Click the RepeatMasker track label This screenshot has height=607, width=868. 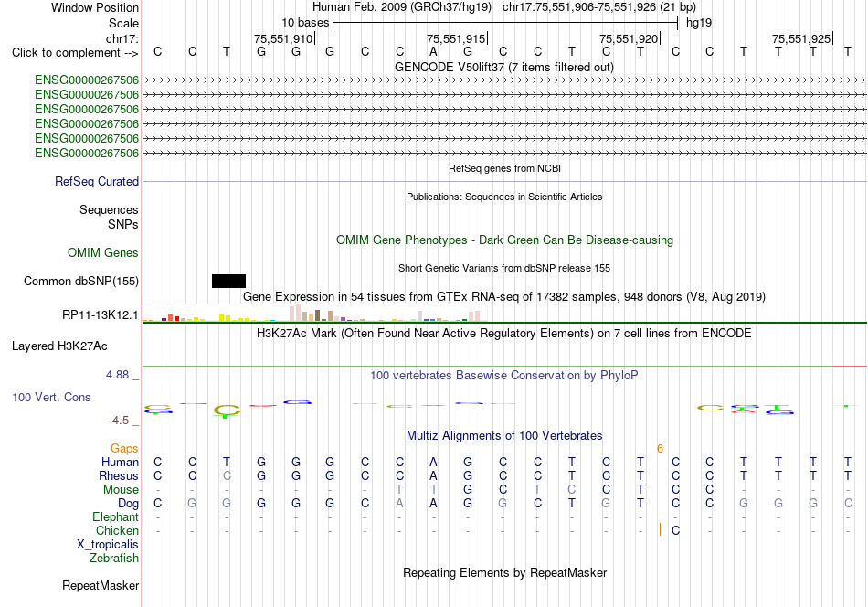[x=101, y=585]
